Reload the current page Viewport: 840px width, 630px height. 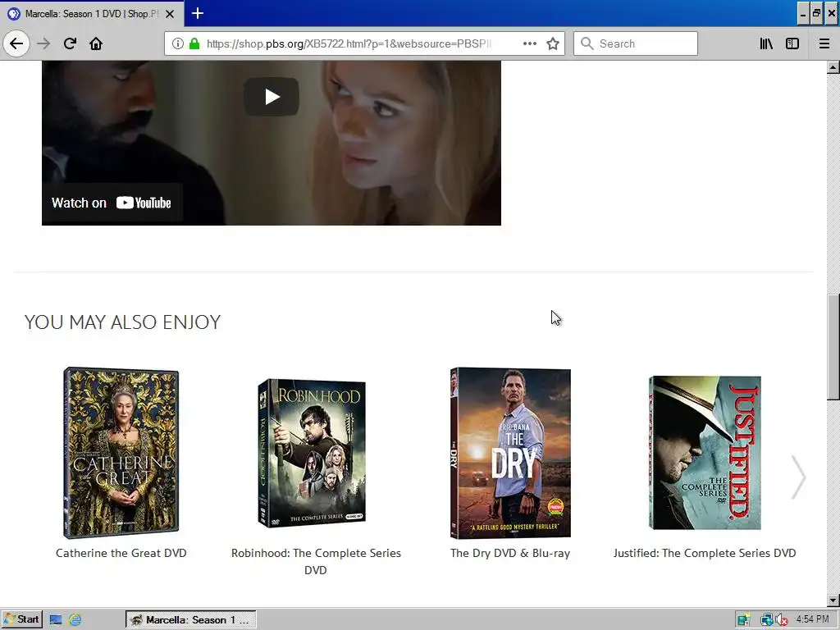(70, 43)
